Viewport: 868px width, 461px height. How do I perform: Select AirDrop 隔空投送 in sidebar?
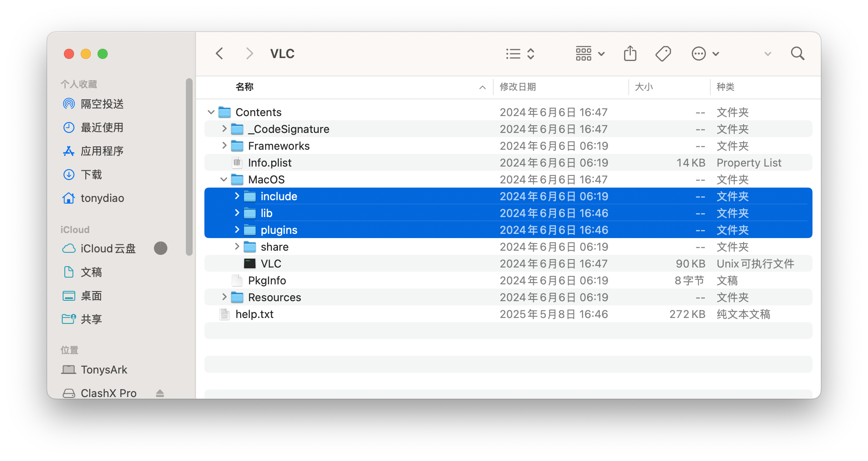point(102,104)
